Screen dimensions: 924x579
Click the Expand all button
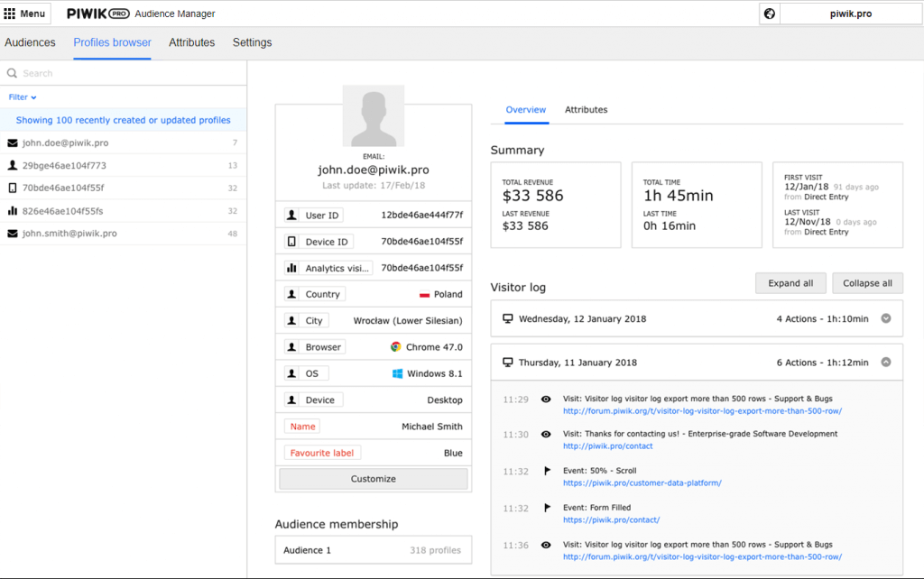pos(790,283)
